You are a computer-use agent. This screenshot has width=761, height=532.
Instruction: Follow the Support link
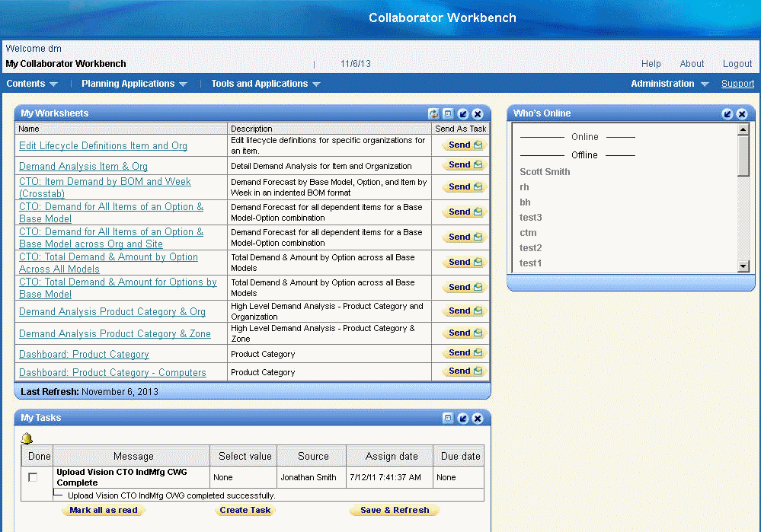tap(737, 84)
